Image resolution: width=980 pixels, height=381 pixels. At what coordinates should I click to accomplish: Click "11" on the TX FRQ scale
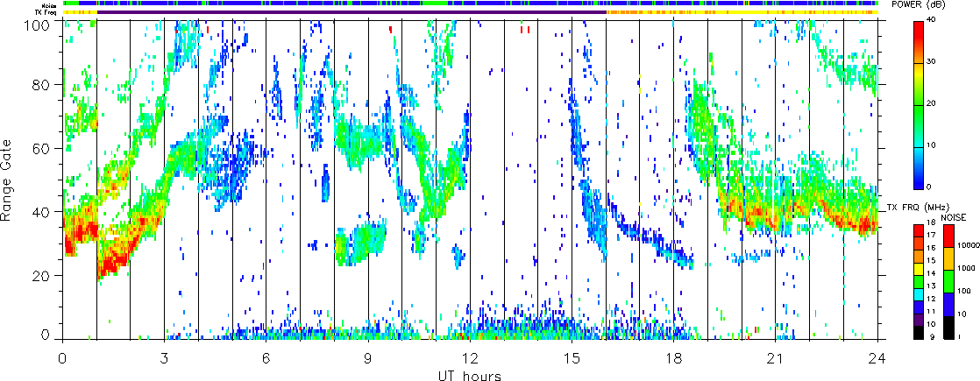point(931,311)
